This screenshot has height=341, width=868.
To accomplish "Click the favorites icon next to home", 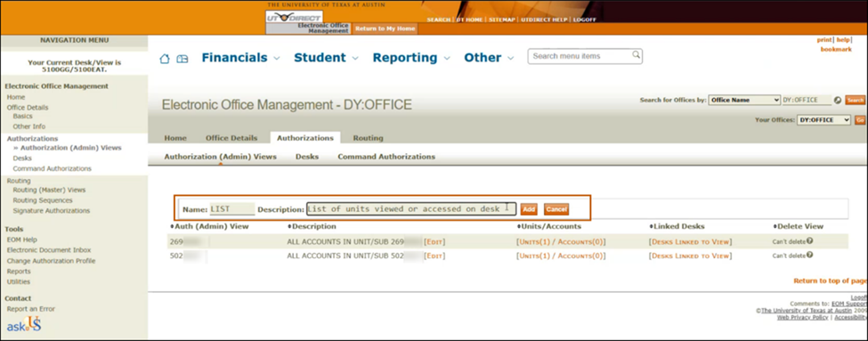I will coord(183,59).
